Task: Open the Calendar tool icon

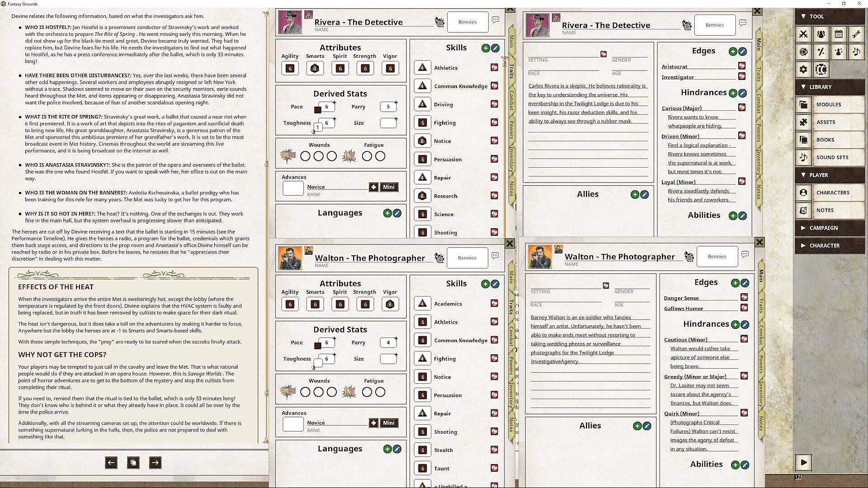Action: coord(838,34)
